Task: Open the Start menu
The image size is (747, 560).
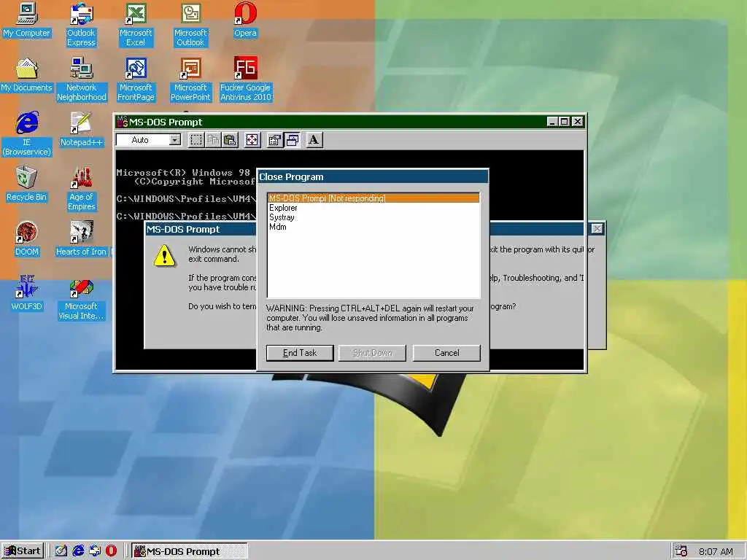Action: pyautogui.click(x=23, y=551)
